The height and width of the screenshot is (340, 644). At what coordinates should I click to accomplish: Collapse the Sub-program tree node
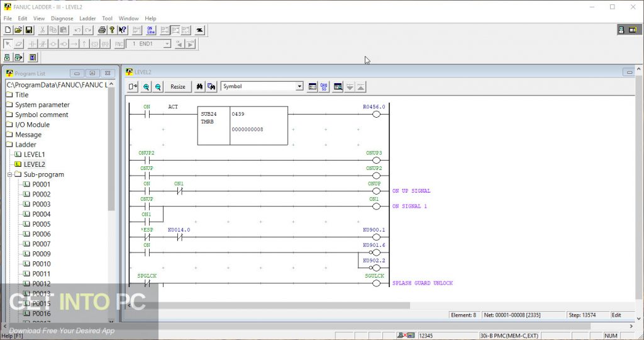coord(10,174)
